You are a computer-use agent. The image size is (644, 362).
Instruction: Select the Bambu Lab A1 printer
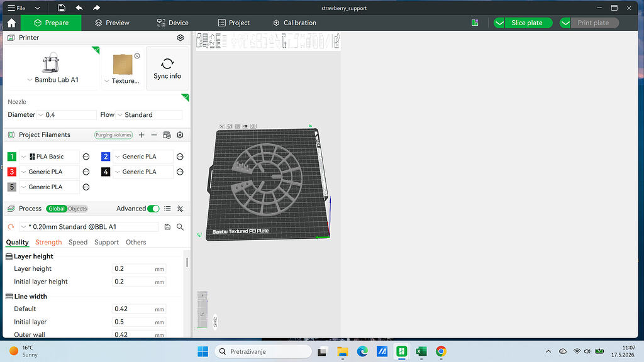click(x=52, y=68)
